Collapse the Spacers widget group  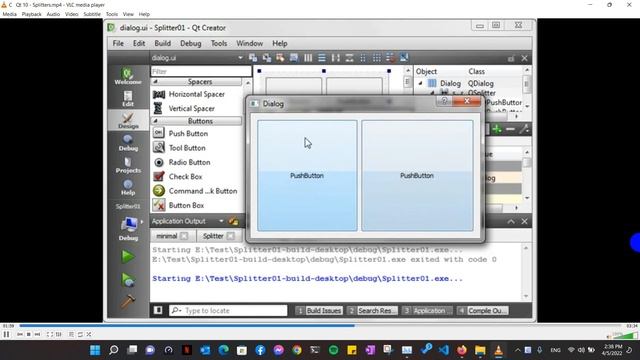click(156, 82)
